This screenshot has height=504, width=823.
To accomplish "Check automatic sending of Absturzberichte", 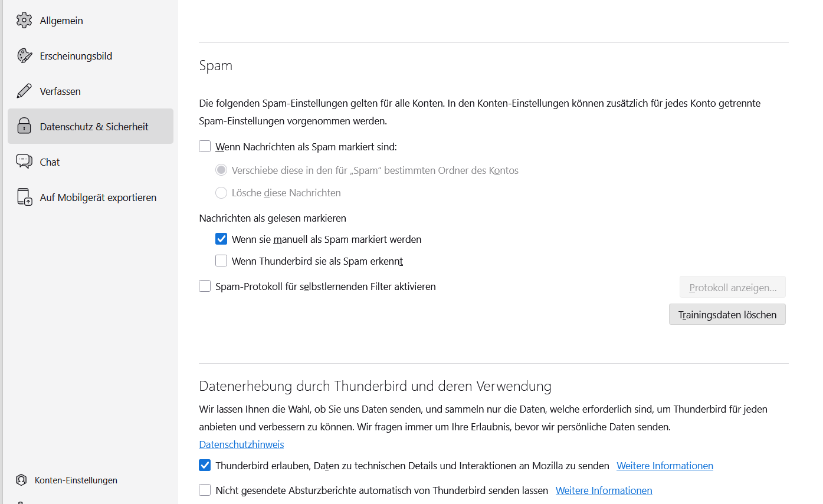I will [205, 490].
